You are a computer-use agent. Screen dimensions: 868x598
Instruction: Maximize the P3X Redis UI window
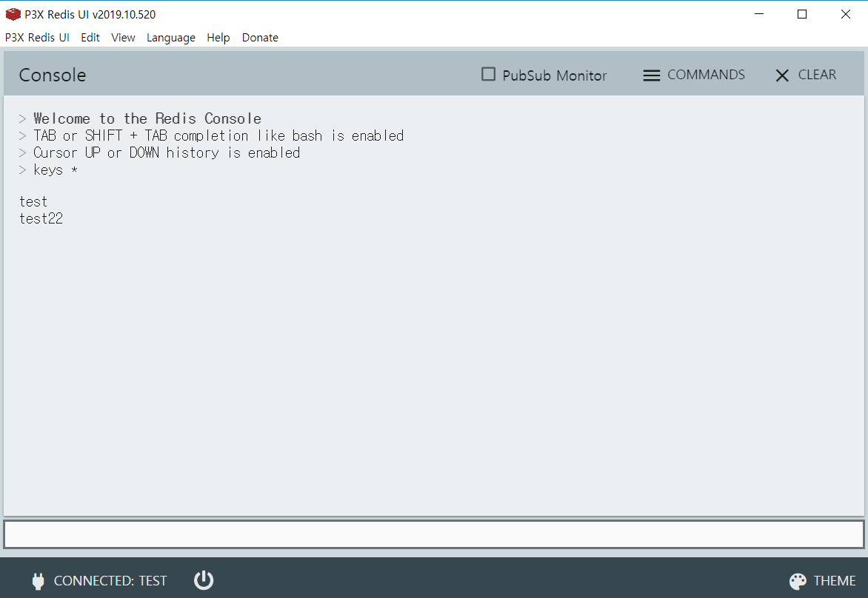point(802,14)
